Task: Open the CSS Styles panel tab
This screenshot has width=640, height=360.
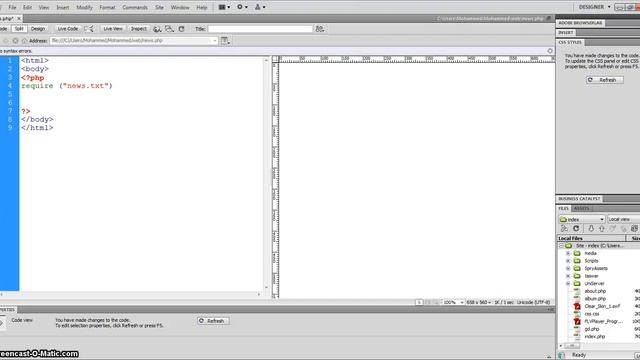Action: click(x=570, y=42)
